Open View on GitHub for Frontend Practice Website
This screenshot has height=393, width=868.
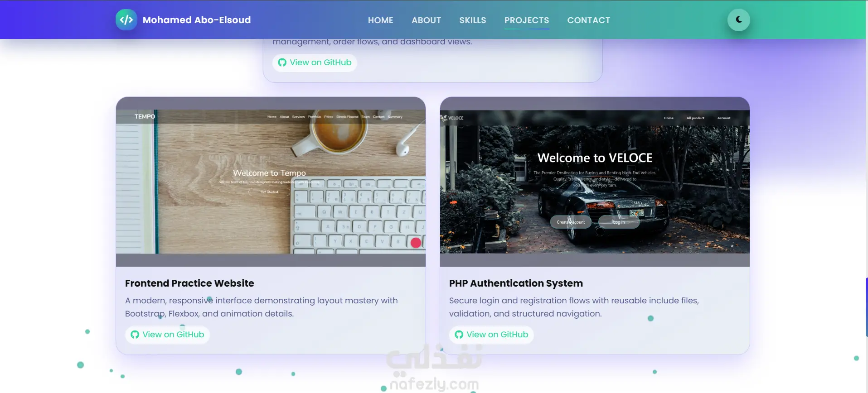click(x=167, y=335)
